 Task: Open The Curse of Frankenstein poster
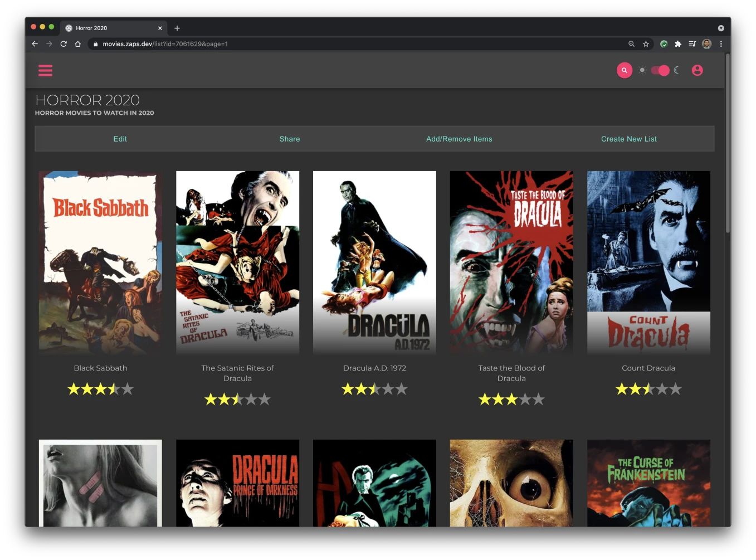coord(648,483)
